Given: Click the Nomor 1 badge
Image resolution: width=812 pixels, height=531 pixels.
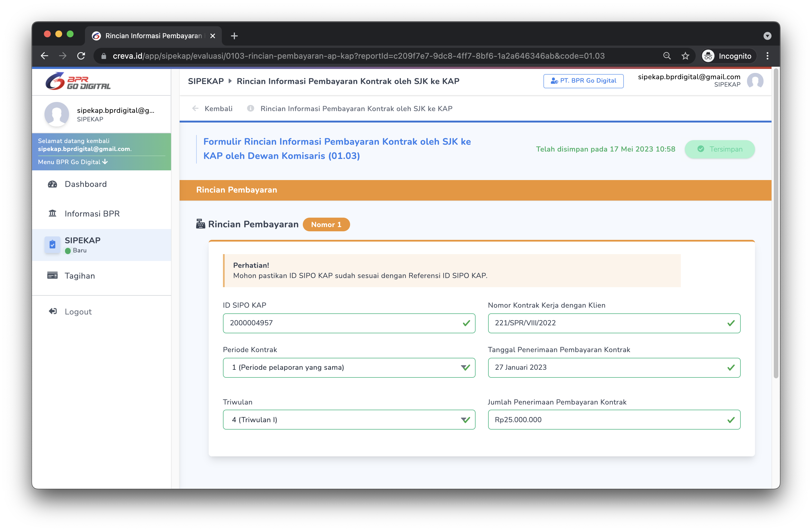Looking at the screenshot, I should [x=326, y=224].
